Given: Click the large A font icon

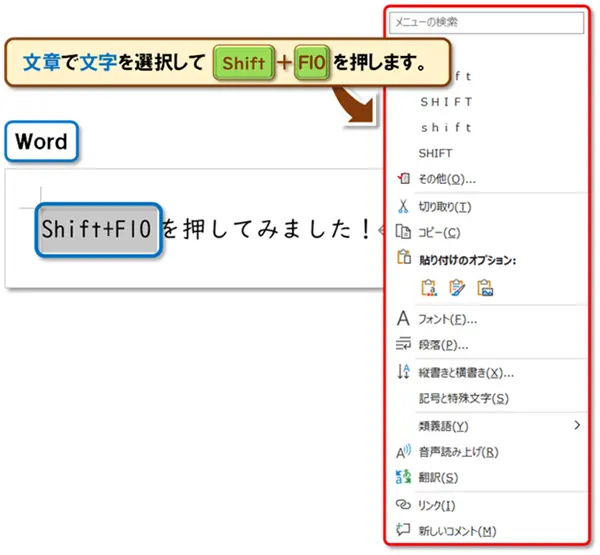Looking at the screenshot, I should [x=404, y=319].
